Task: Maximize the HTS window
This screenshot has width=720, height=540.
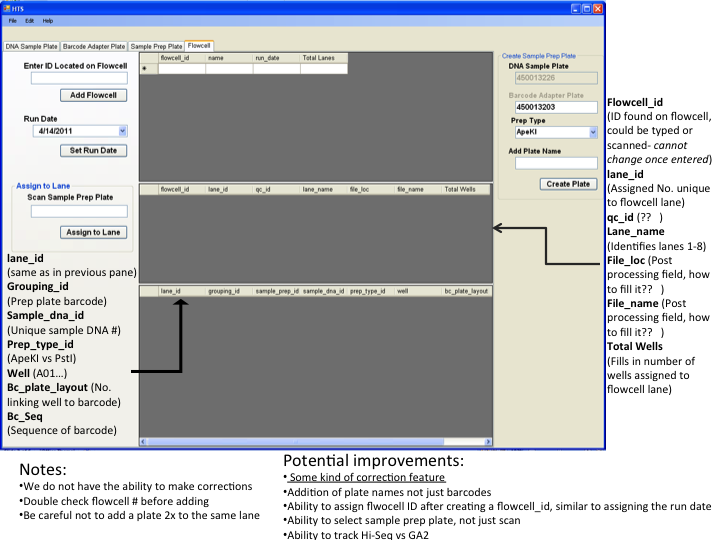Action: pos(587,8)
